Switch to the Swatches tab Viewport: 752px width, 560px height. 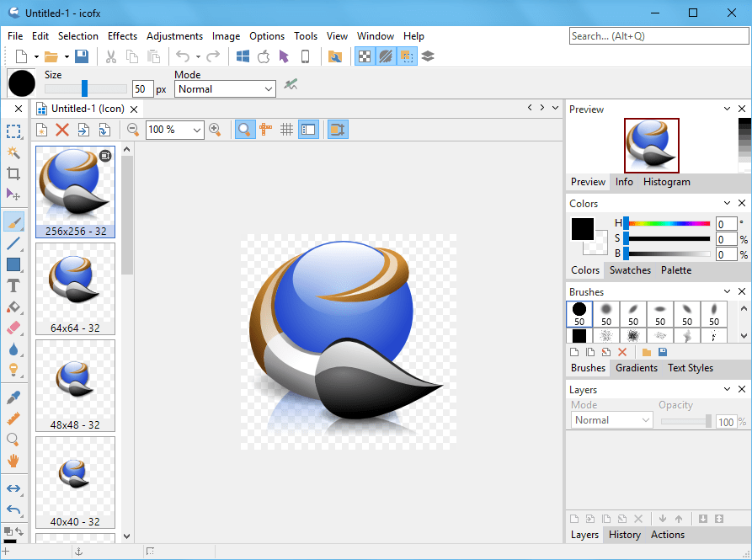click(x=630, y=270)
